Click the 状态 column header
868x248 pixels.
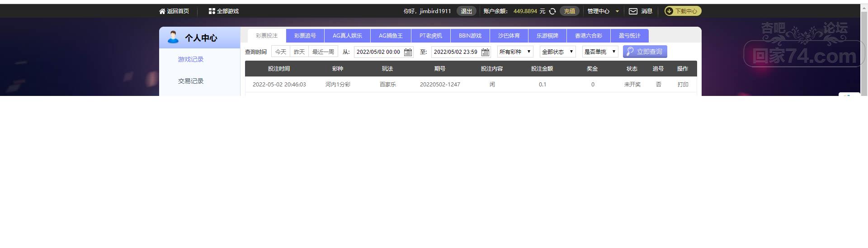(x=632, y=69)
